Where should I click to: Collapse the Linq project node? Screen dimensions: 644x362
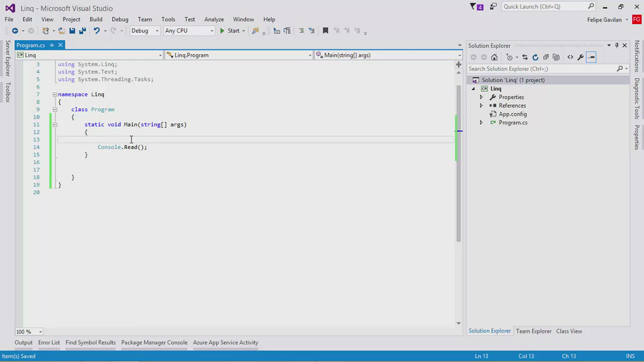click(473, 89)
